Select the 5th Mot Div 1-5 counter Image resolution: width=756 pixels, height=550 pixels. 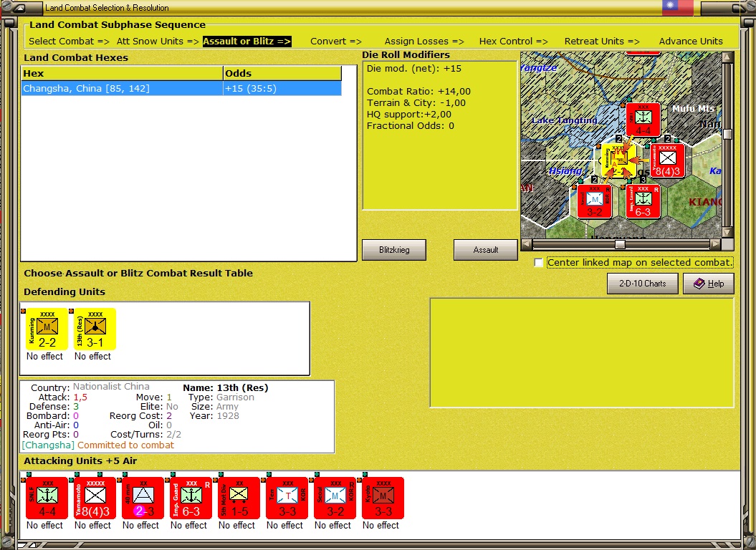[239, 498]
